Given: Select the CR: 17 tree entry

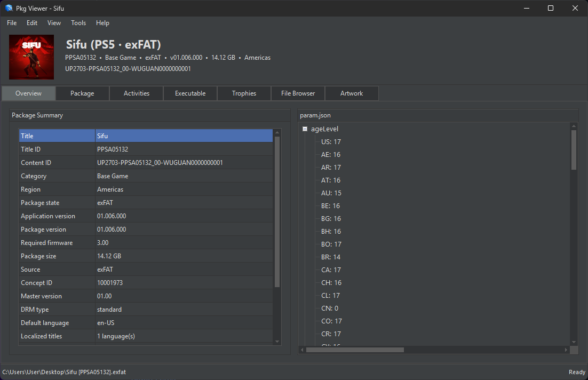Looking at the screenshot, I should pos(331,334).
